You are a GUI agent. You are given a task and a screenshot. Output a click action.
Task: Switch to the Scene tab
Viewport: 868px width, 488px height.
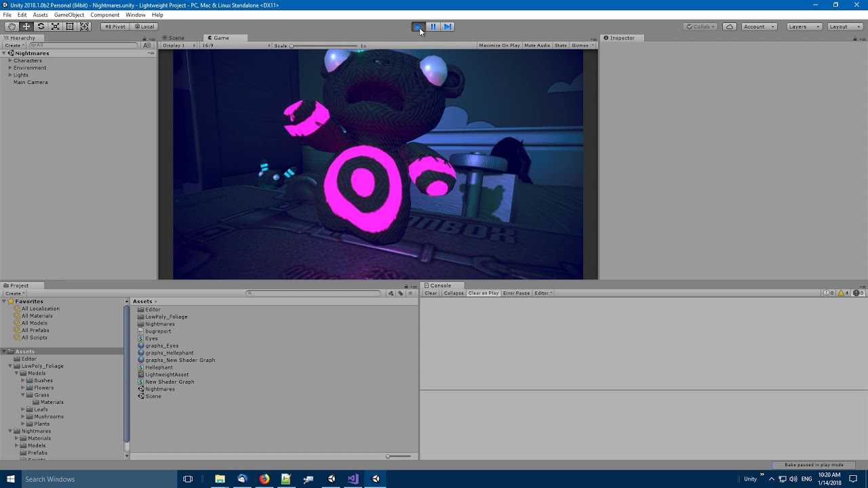click(x=173, y=38)
